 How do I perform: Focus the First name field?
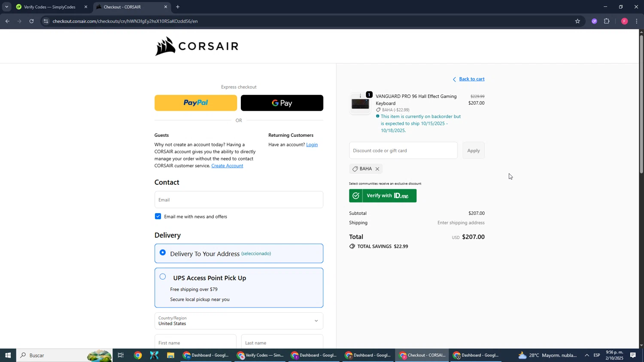pyautogui.click(x=195, y=343)
